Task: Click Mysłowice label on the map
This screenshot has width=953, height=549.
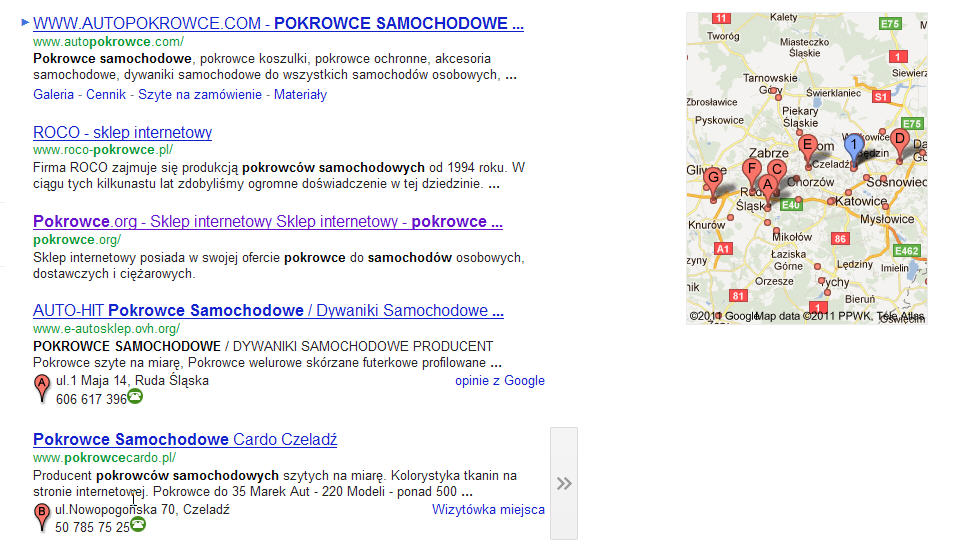Action: tap(887, 219)
